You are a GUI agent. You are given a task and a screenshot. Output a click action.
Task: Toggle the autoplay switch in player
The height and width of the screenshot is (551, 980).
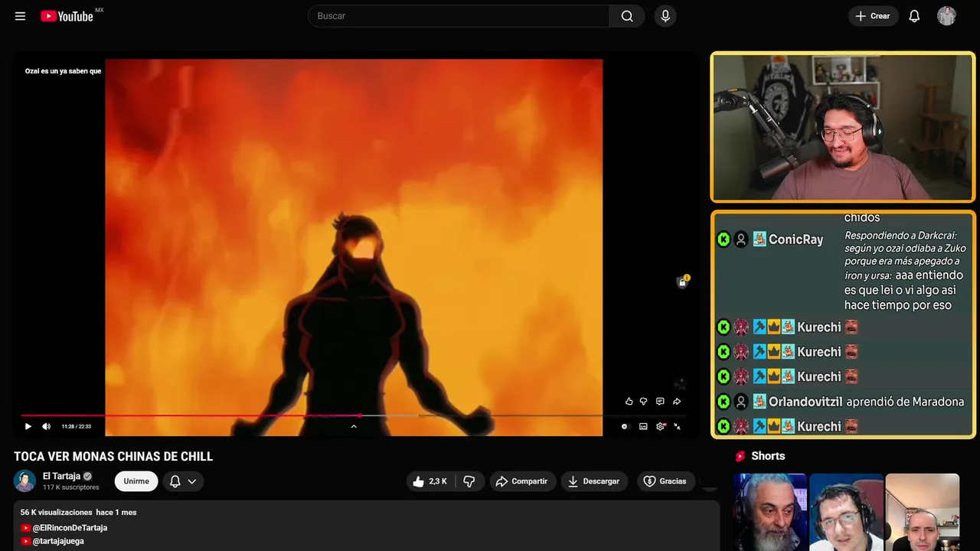[625, 426]
